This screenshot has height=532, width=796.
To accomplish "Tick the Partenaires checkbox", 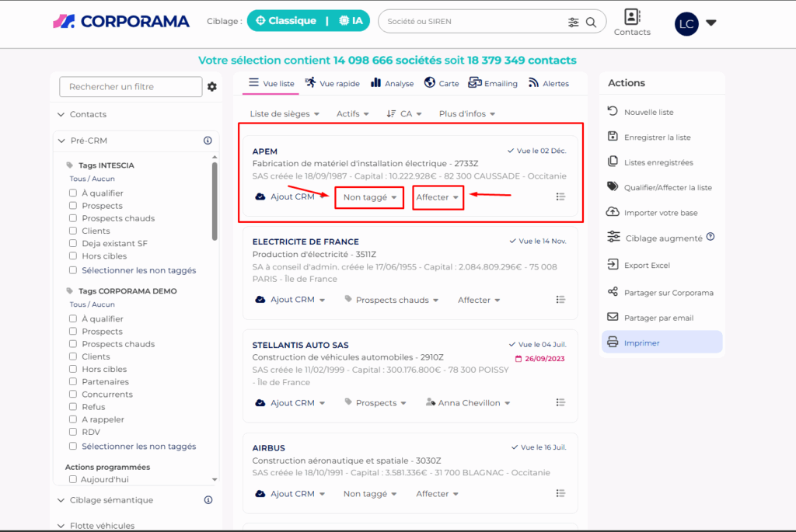I will 72,382.
